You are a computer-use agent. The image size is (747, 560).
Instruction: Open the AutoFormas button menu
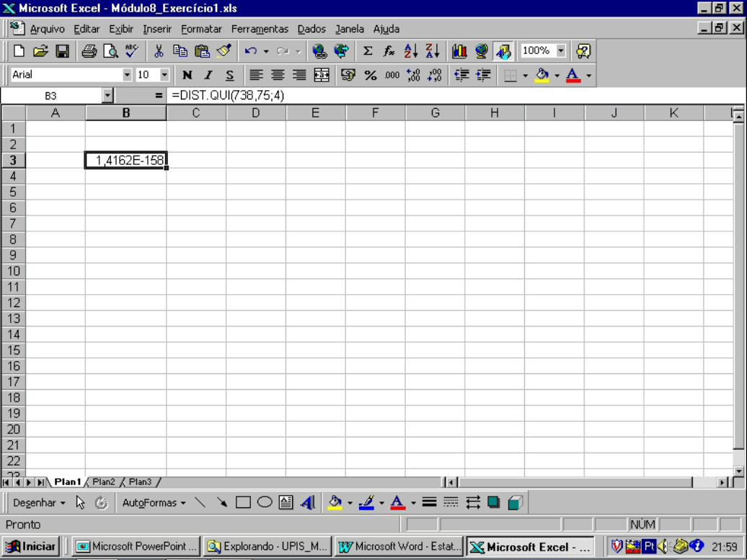pyautogui.click(x=154, y=503)
